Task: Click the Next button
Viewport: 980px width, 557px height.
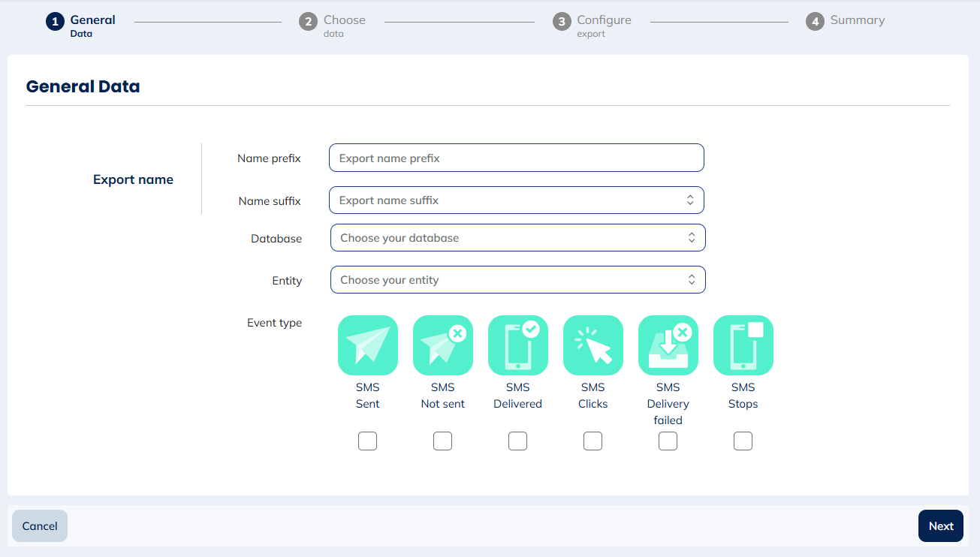Action: 940,525
